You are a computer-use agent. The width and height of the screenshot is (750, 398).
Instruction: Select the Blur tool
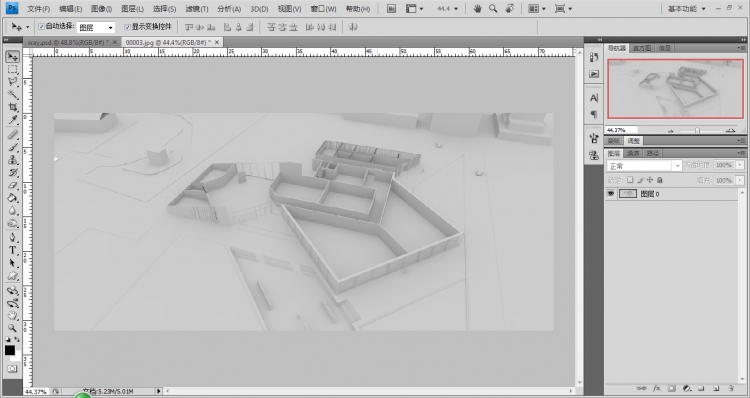point(12,210)
